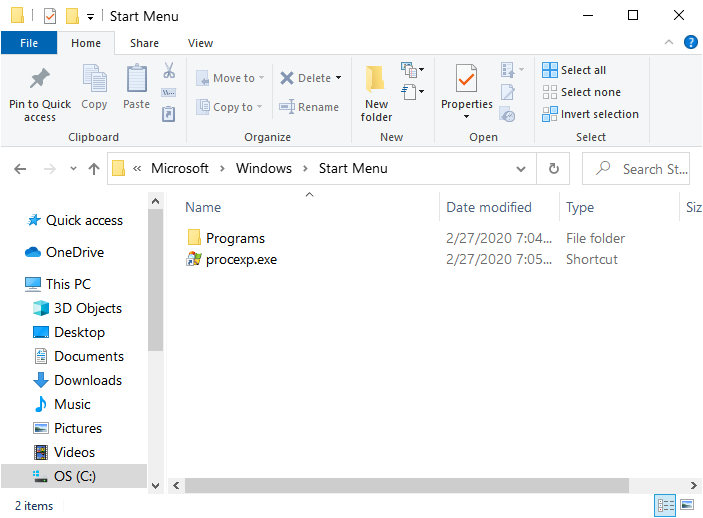Expand chevron after Windows breadcrumb

pyautogui.click(x=305, y=169)
